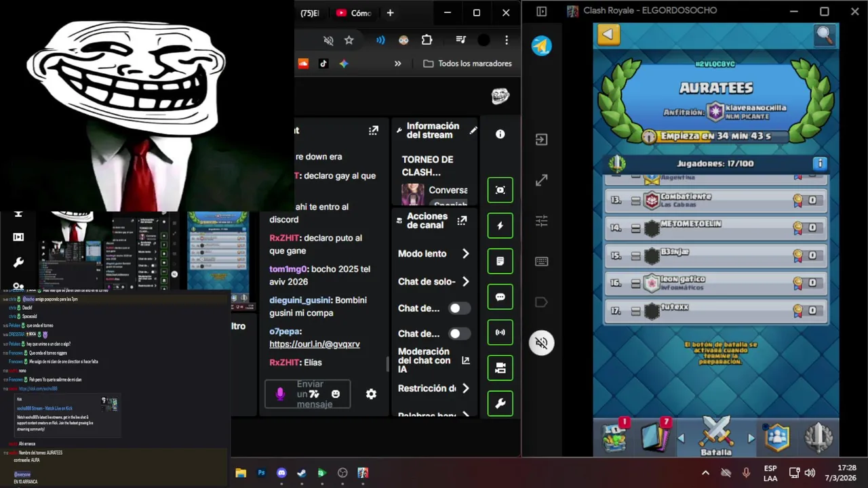Go back with the yellow arrow in Clash Royale
This screenshot has width=868, height=488.
[x=608, y=35]
